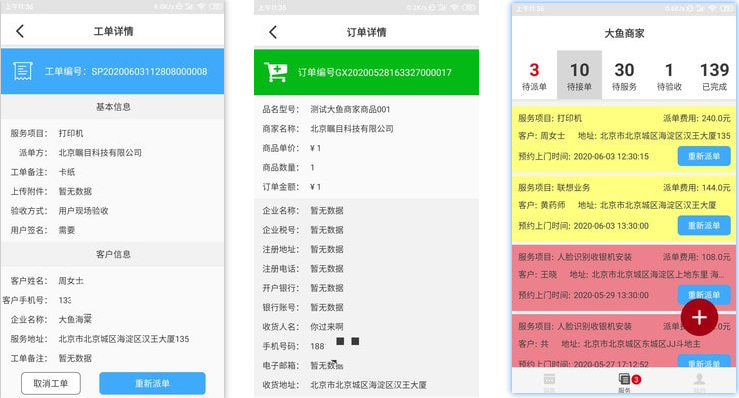Tap 工单备注 value 卡纸
The height and width of the screenshot is (398, 739).
point(66,172)
